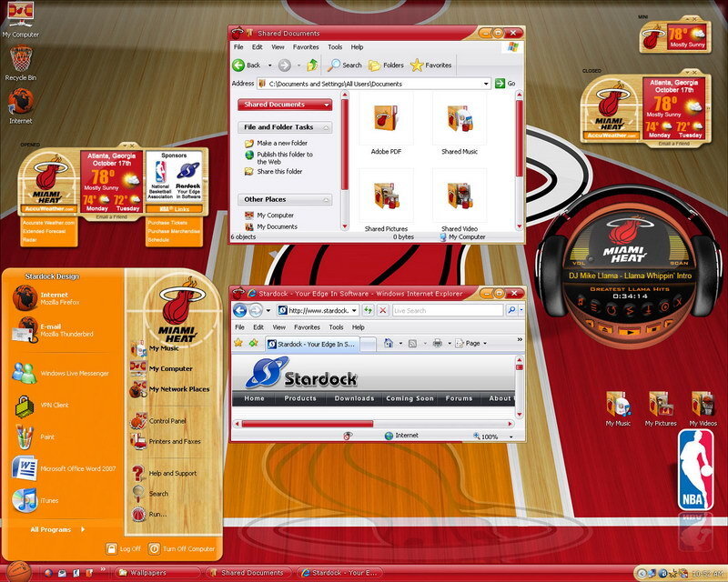Image resolution: width=728 pixels, height=582 pixels.
Task: Collapse the File and Folder Tasks panel
Action: point(325,127)
